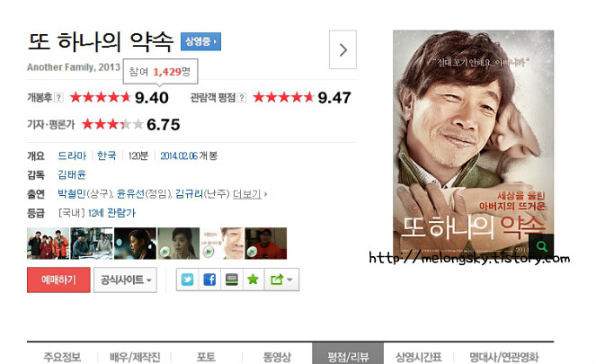Screen dimensions: 596x364
Task: Click the poster magnifier zoom icon
Action: point(541,246)
